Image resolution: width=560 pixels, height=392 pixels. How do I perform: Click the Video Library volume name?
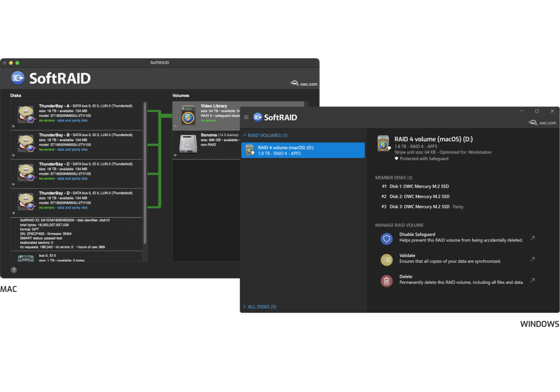point(214,106)
